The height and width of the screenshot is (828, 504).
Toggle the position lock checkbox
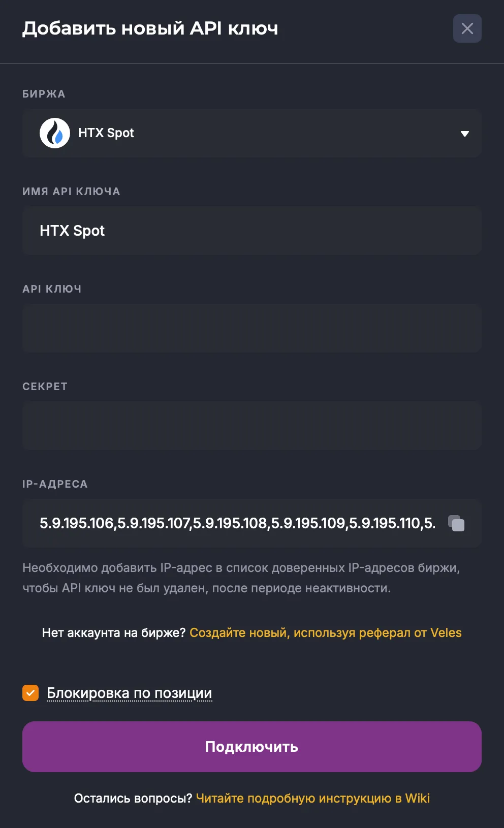30,693
